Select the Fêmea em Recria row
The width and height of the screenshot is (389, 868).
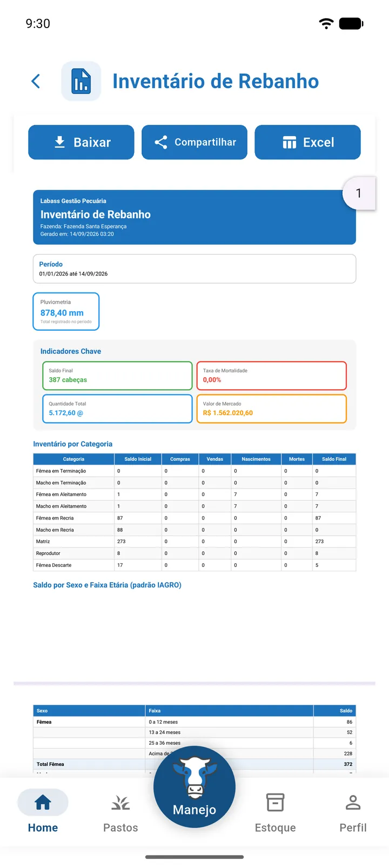pos(194,518)
